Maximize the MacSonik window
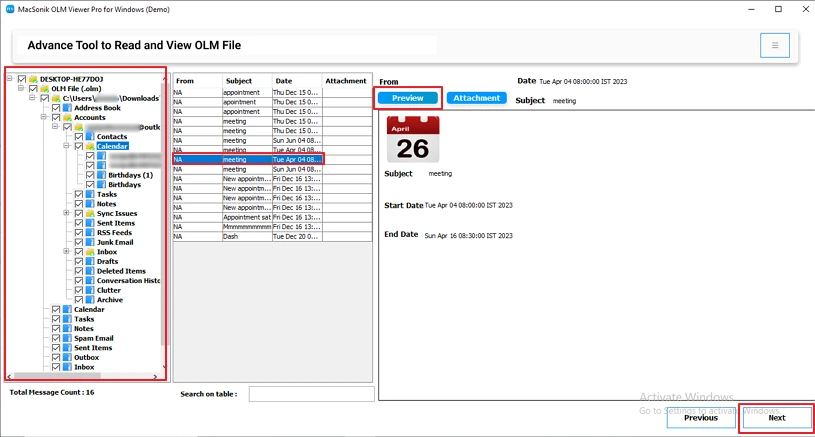The height and width of the screenshot is (437, 815). click(x=778, y=9)
